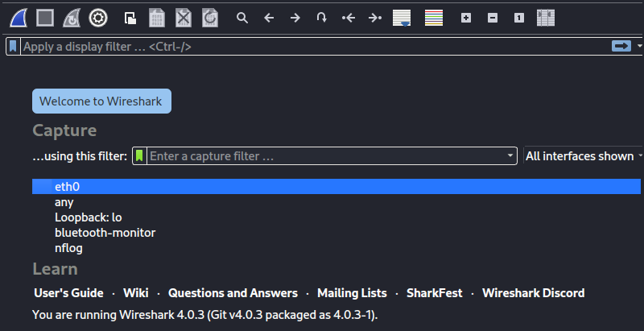
Task: Toggle auto-scroll during live capture
Action: [x=402, y=18]
